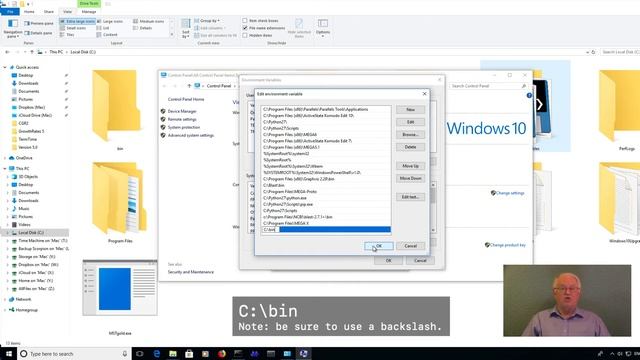The width and height of the screenshot is (640, 360).
Task: Switch to the View ribbon tab
Action: (x=68, y=12)
